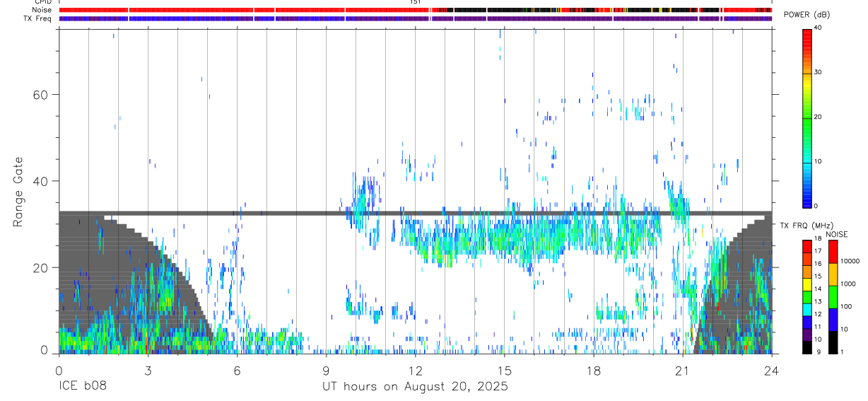Viewport: 868px width, 401px height.
Task: Click the 18 hour tick on the UT axis
Action: pyautogui.click(x=594, y=371)
